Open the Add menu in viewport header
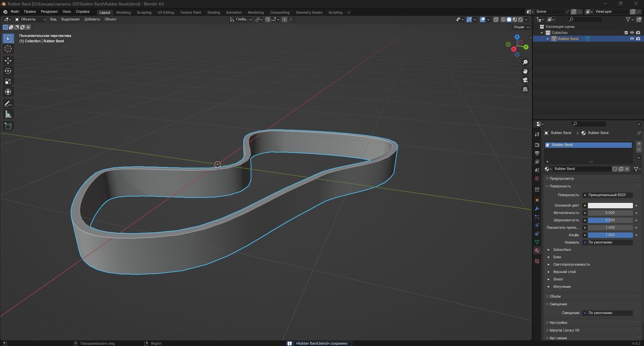Screen dimensions: 644x346 92,19
